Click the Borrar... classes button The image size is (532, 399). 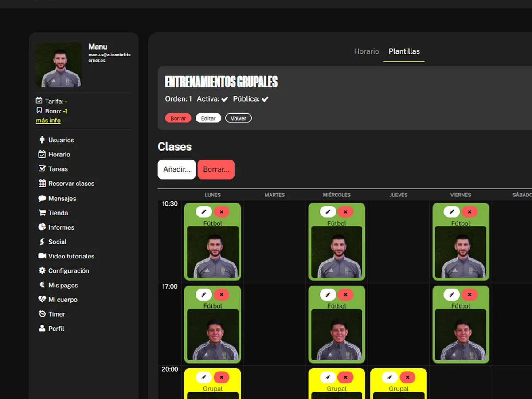click(x=216, y=169)
